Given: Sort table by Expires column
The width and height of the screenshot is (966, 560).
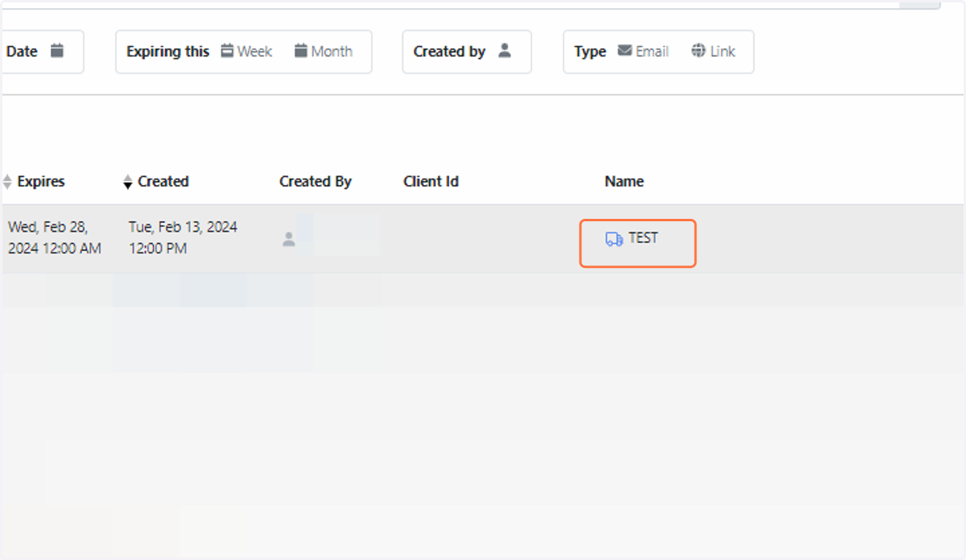Looking at the screenshot, I should [x=34, y=182].
